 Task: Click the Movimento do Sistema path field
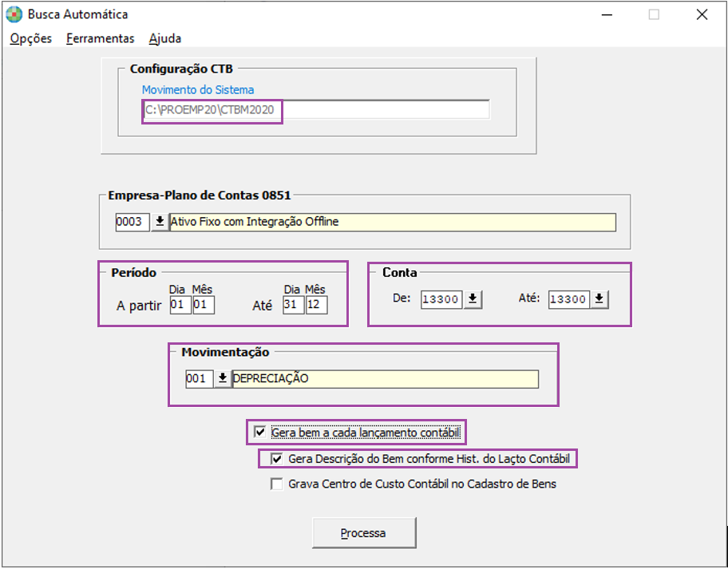click(x=316, y=110)
